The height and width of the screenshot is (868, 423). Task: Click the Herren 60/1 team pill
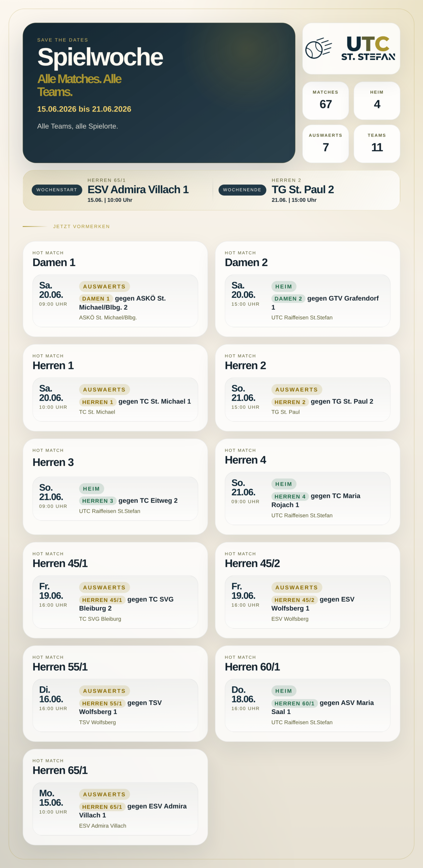click(x=294, y=703)
